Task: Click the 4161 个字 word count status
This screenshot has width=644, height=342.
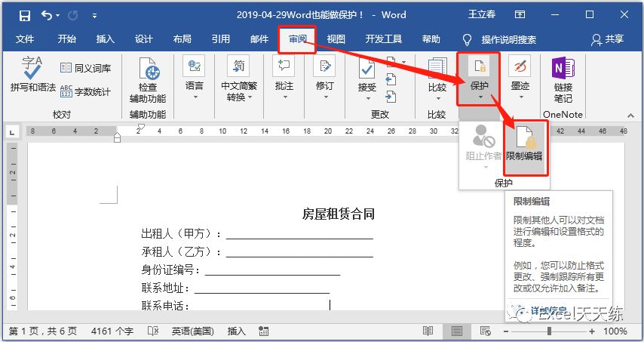Action: 112,331
